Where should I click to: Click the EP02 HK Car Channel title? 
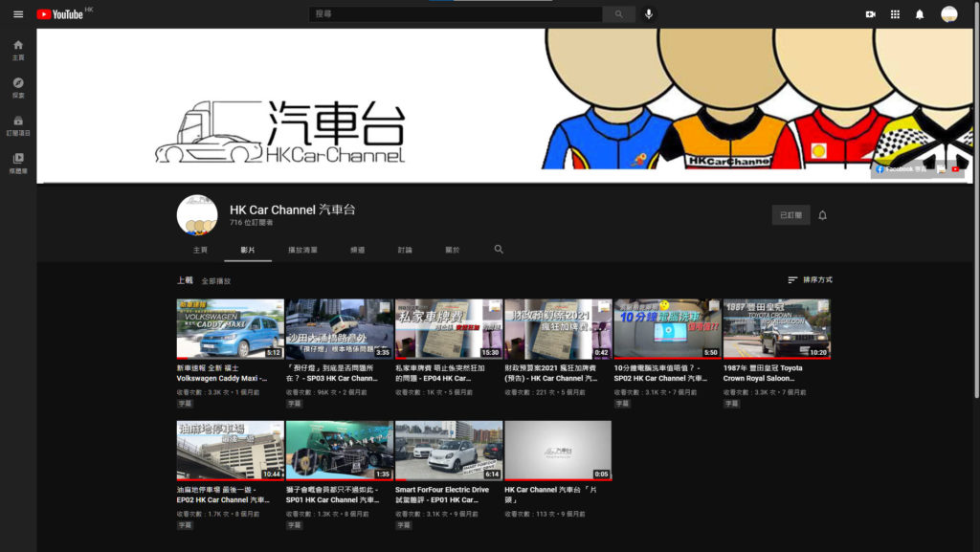click(x=223, y=495)
